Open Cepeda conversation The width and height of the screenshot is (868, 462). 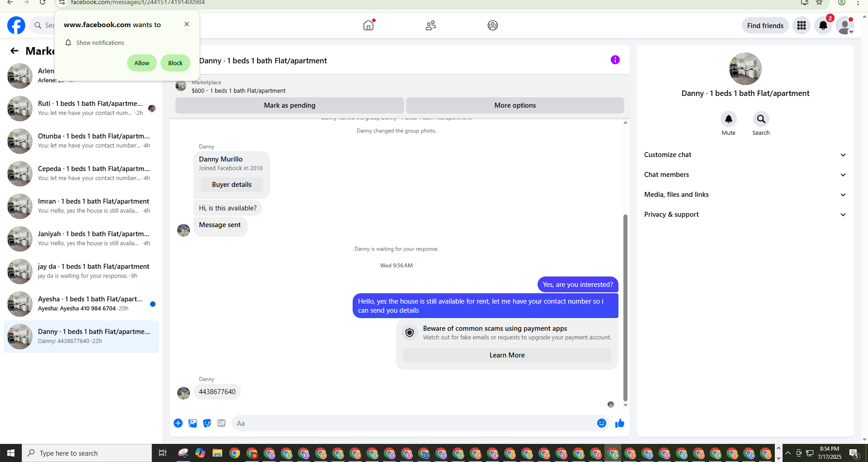[81, 174]
